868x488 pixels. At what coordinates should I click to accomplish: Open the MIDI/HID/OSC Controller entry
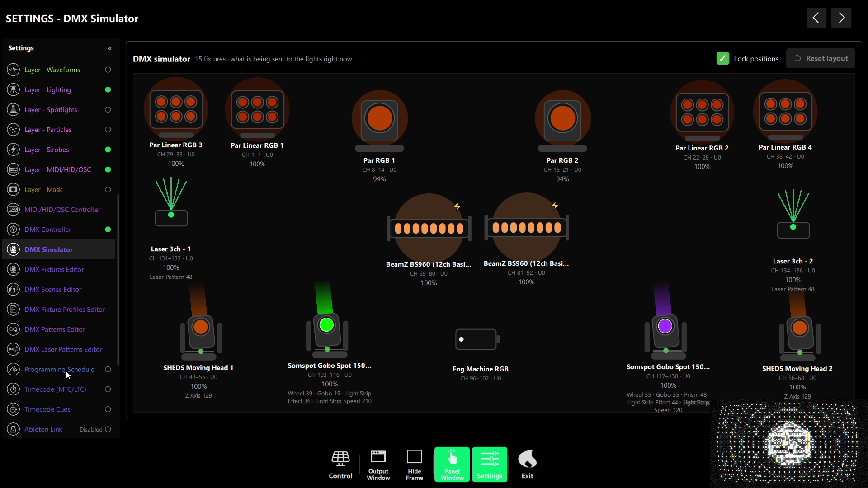59,210
